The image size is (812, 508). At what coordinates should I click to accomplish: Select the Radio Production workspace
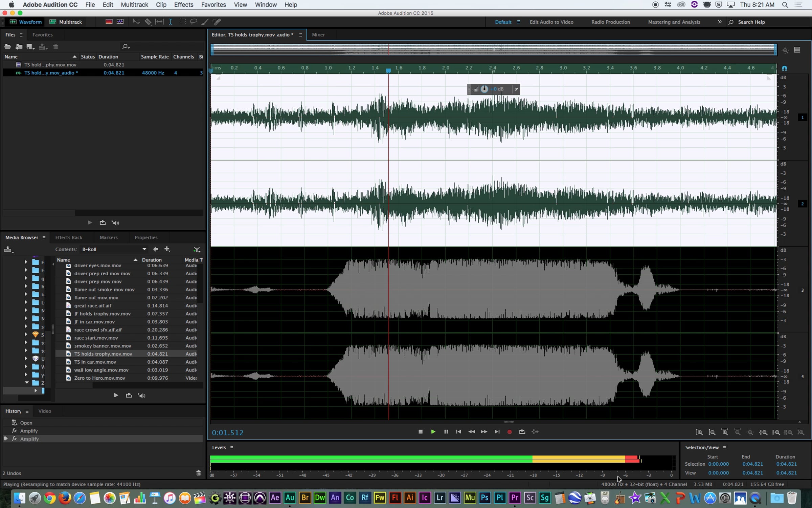[x=610, y=22]
